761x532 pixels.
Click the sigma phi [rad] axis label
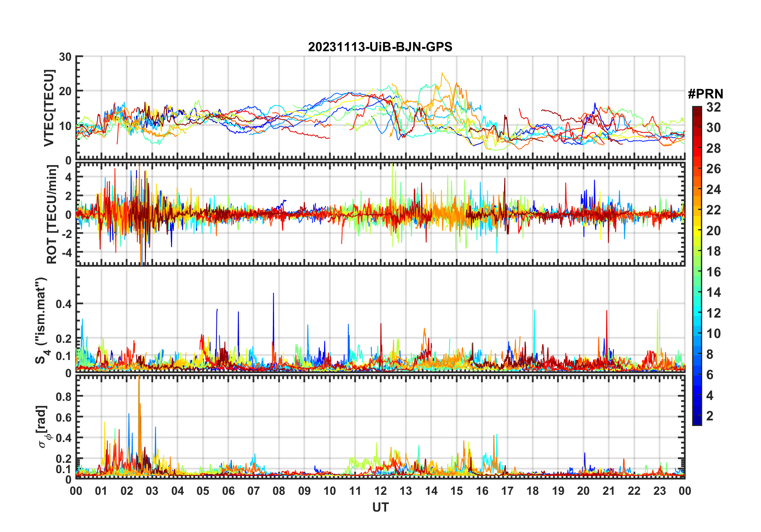click(x=43, y=426)
